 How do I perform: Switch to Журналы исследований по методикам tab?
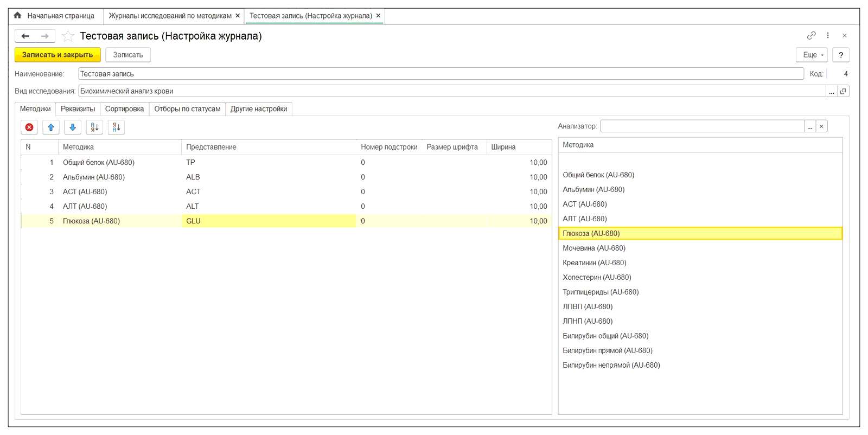170,16
